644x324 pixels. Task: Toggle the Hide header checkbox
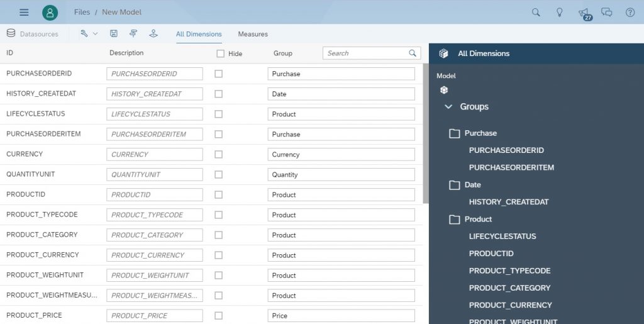point(221,53)
